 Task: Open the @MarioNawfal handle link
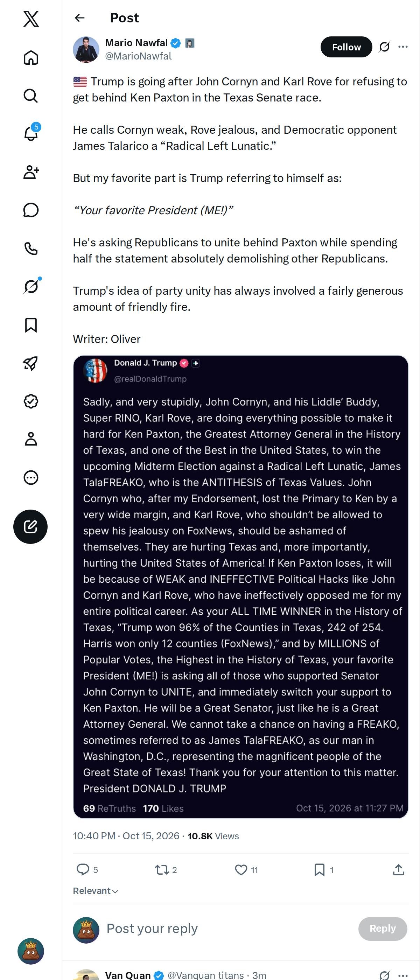[x=139, y=56]
